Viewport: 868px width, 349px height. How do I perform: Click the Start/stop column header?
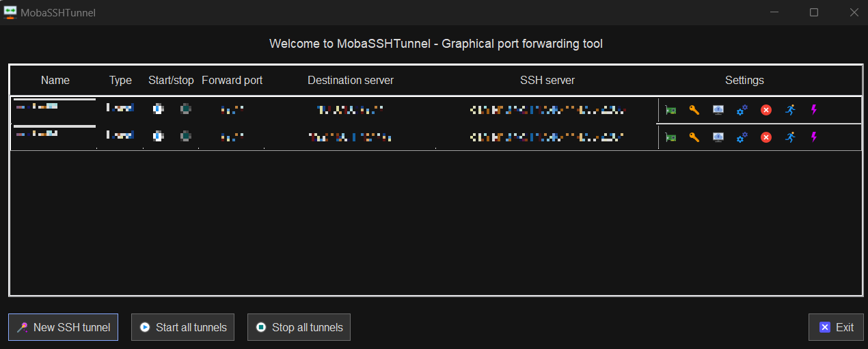171,80
